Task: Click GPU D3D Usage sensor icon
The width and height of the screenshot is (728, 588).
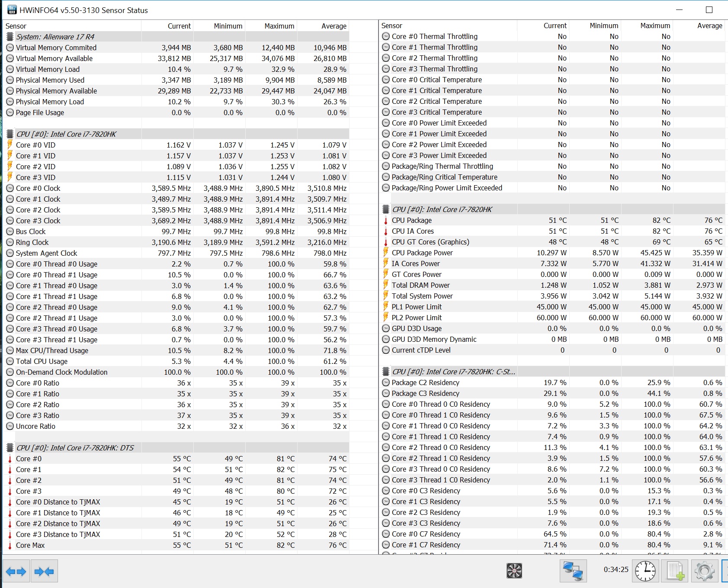Action: [386, 328]
